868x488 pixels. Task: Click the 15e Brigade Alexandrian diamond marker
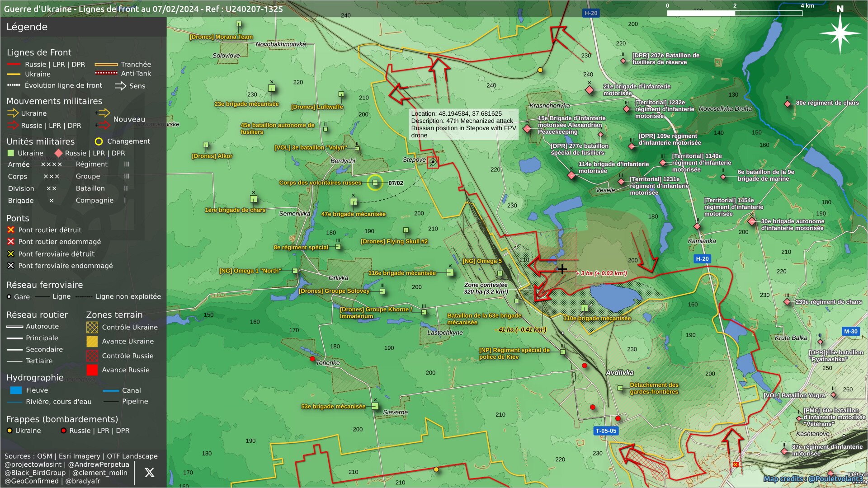(x=527, y=129)
